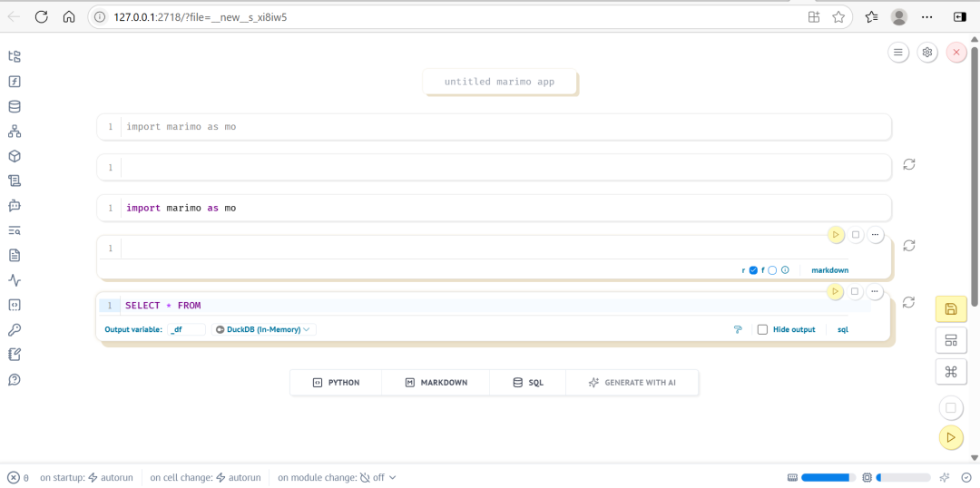Click the third cell 'import marimo as mo'
The height and width of the screenshot is (488, 980).
tap(494, 208)
